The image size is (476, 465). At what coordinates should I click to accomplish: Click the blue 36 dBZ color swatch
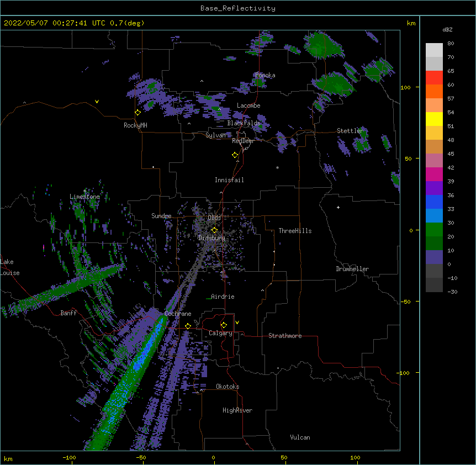point(434,202)
